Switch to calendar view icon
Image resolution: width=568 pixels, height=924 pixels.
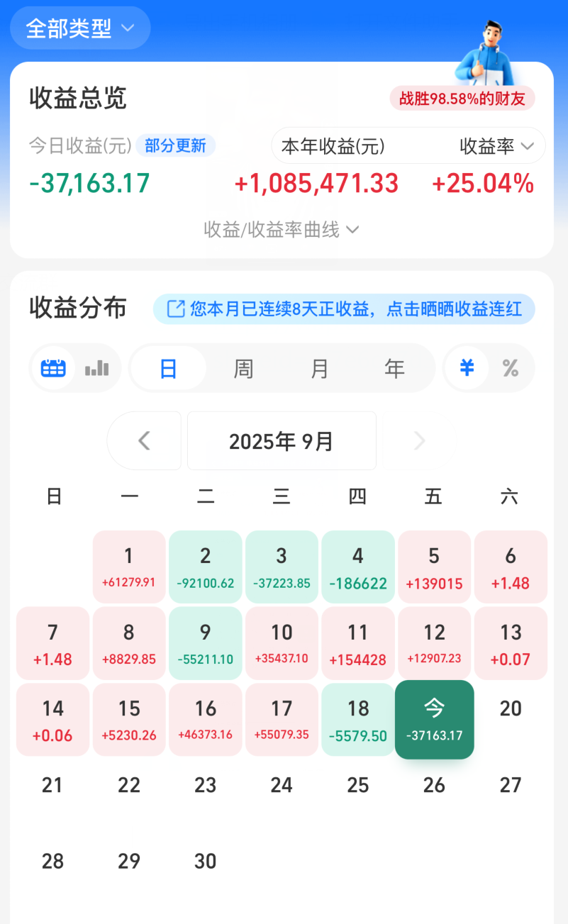[x=54, y=368]
